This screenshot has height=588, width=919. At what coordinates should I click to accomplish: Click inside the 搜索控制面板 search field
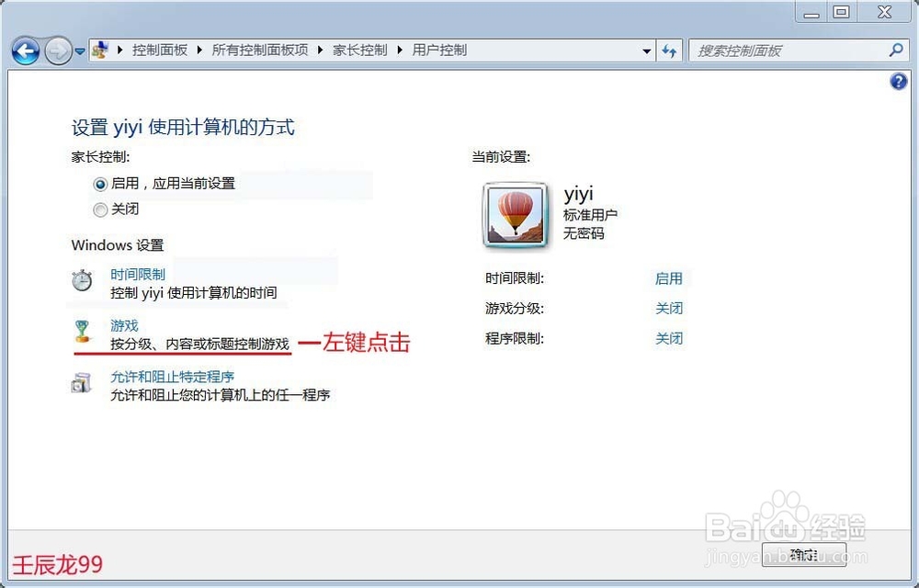click(x=790, y=51)
